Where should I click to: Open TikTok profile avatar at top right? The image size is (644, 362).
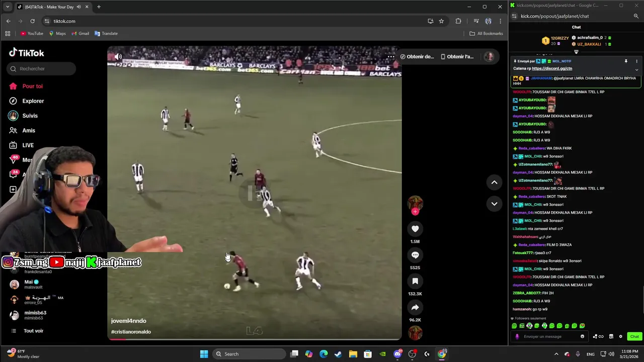click(x=489, y=57)
